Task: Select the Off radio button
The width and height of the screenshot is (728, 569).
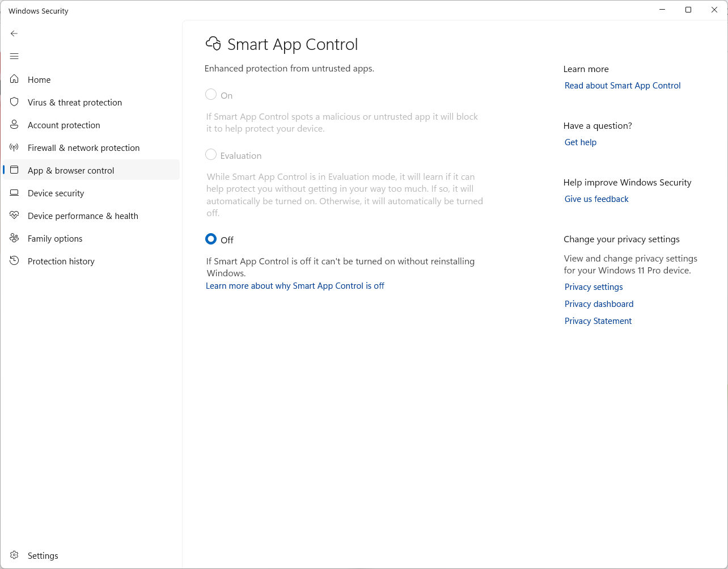Action: point(211,239)
